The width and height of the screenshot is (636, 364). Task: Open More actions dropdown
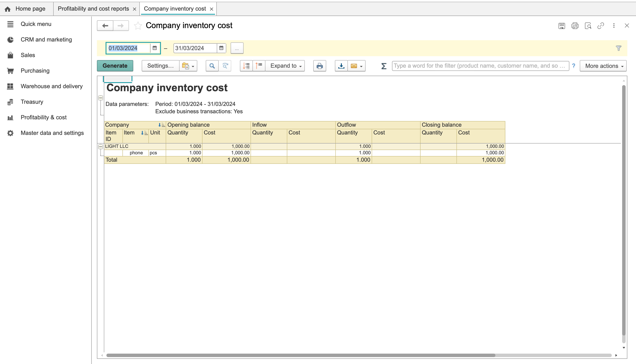[x=603, y=66]
